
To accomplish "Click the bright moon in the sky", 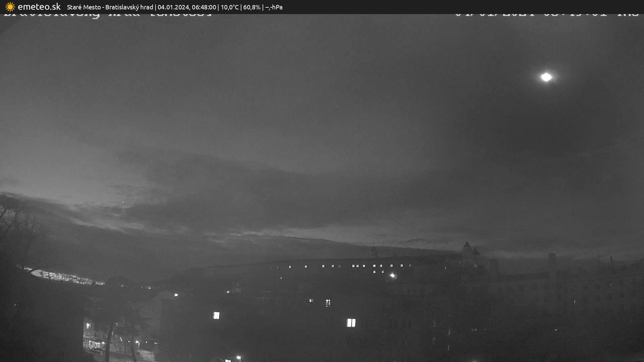I will point(546,77).
